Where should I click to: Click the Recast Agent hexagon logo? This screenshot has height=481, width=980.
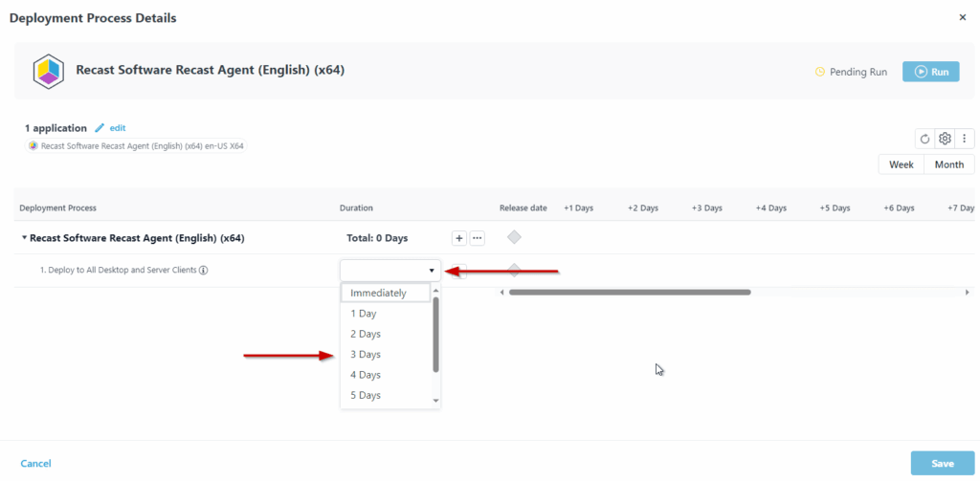(x=48, y=72)
